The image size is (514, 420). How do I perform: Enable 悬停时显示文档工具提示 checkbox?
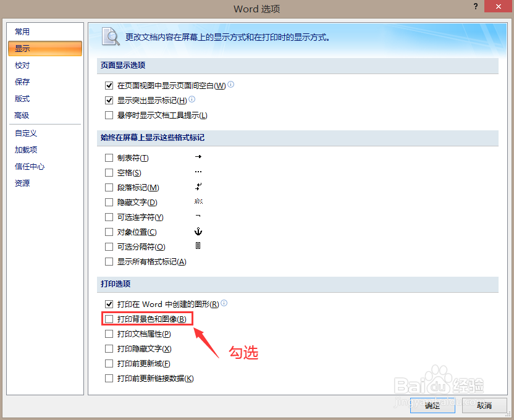click(109, 115)
